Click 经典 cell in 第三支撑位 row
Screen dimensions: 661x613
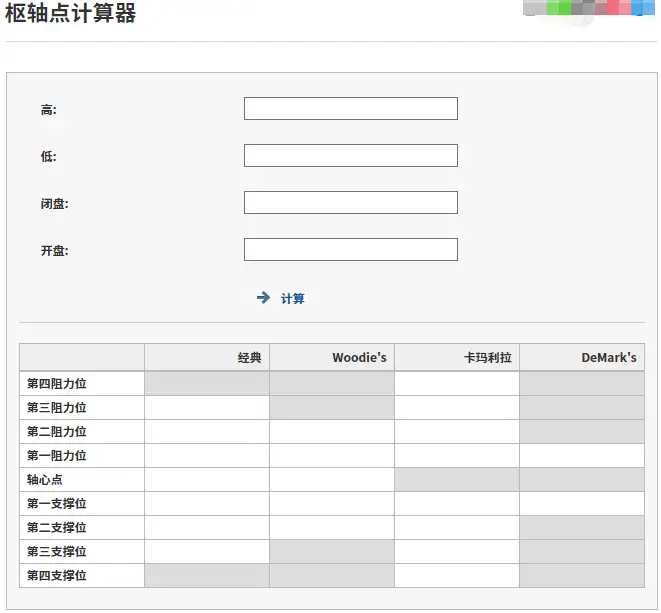click(207, 552)
